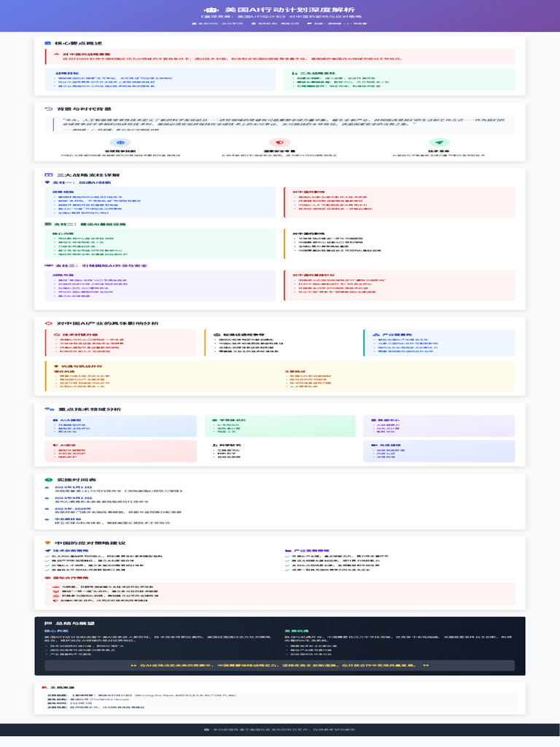Click the purple icon before 支柱三：引领国际AI外交与安全

[x=48, y=266]
